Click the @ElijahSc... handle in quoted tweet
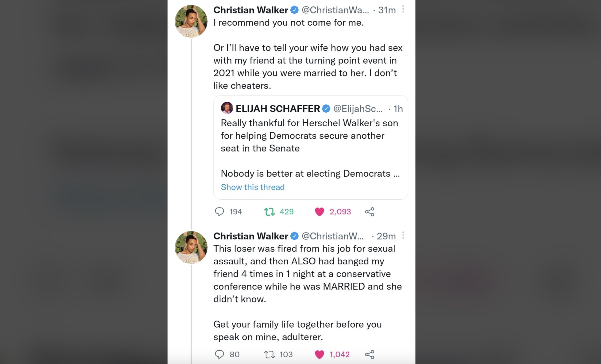This screenshot has width=601, height=364. [x=358, y=109]
